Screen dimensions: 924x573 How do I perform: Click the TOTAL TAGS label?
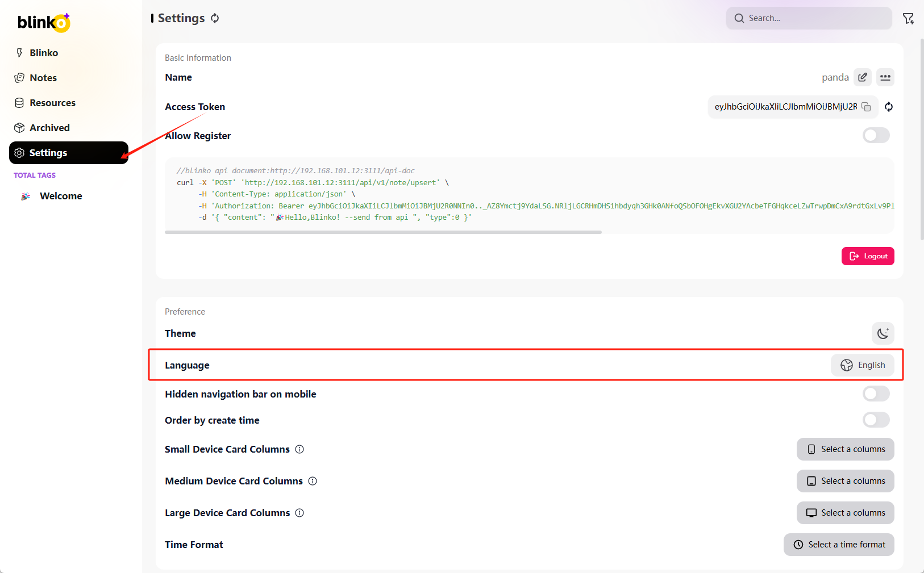[35, 175]
